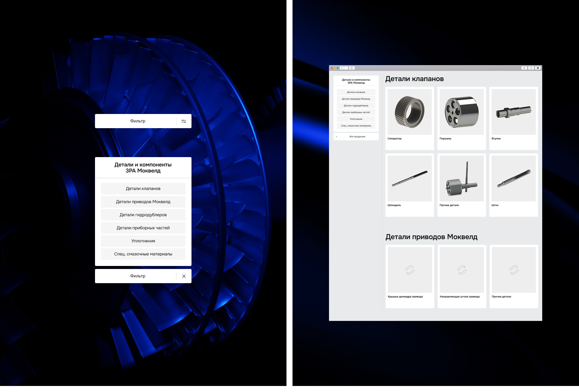Open the Поршень product thumbnail
This screenshot has width=579, height=392.
(461, 112)
